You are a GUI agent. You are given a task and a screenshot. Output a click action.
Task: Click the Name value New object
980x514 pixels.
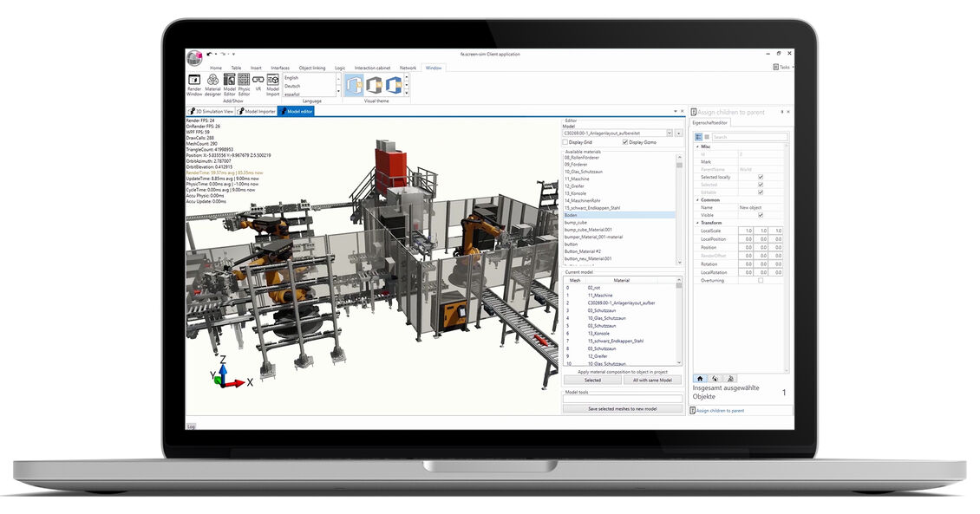750,207
